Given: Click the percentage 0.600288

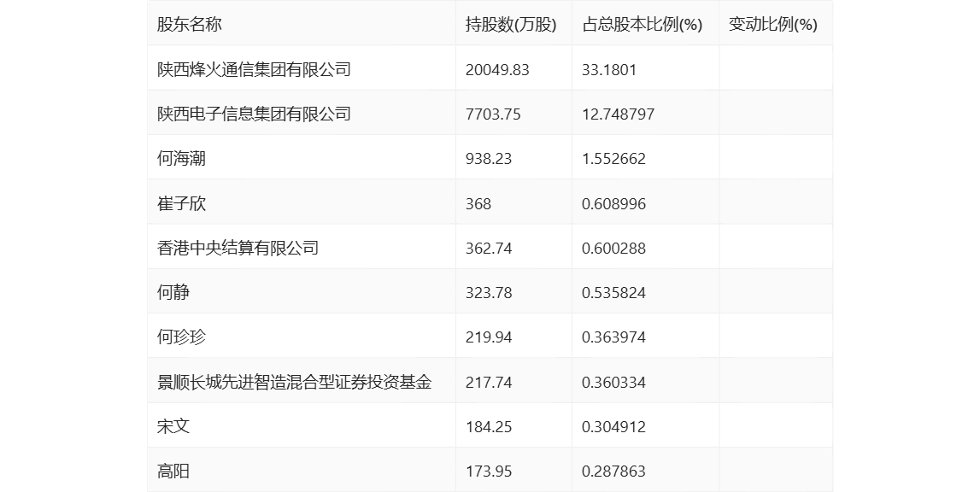Looking at the screenshot, I should pyautogui.click(x=613, y=249).
